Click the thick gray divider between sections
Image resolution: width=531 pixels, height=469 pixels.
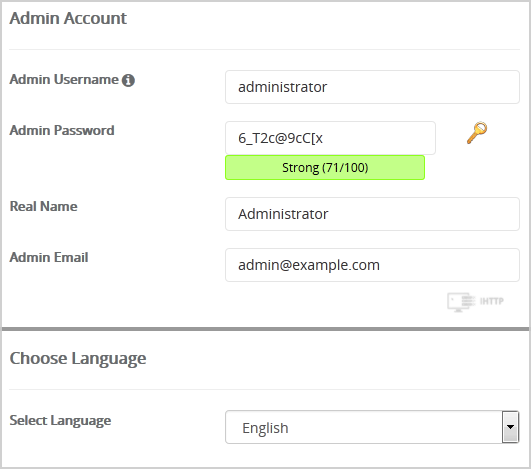(x=266, y=329)
